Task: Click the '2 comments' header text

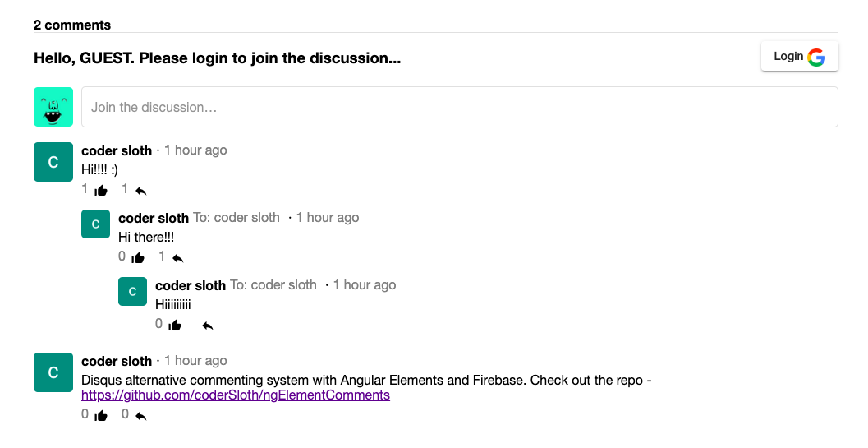Action: [72, 25]
